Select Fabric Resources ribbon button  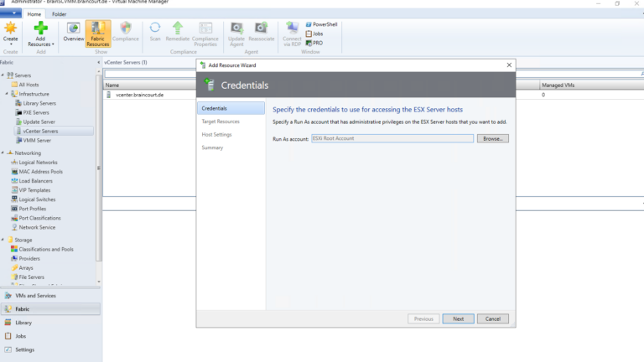point(98,34)
